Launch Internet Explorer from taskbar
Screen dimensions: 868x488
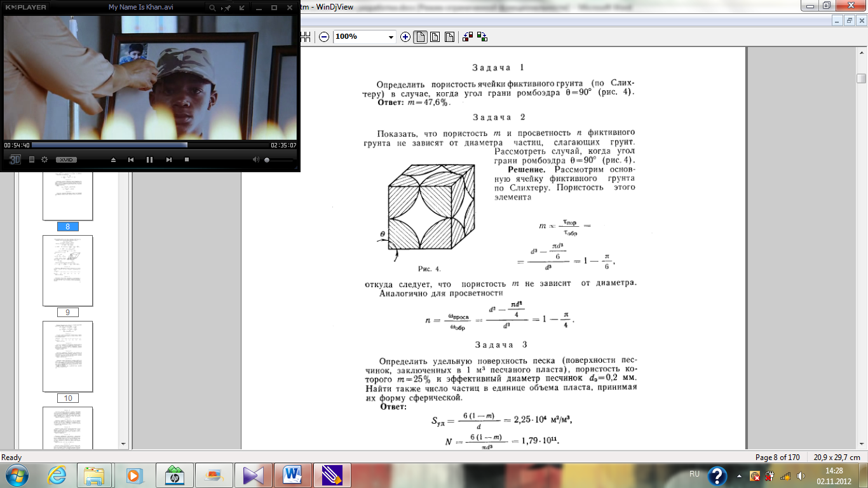[x=57, y=475]
